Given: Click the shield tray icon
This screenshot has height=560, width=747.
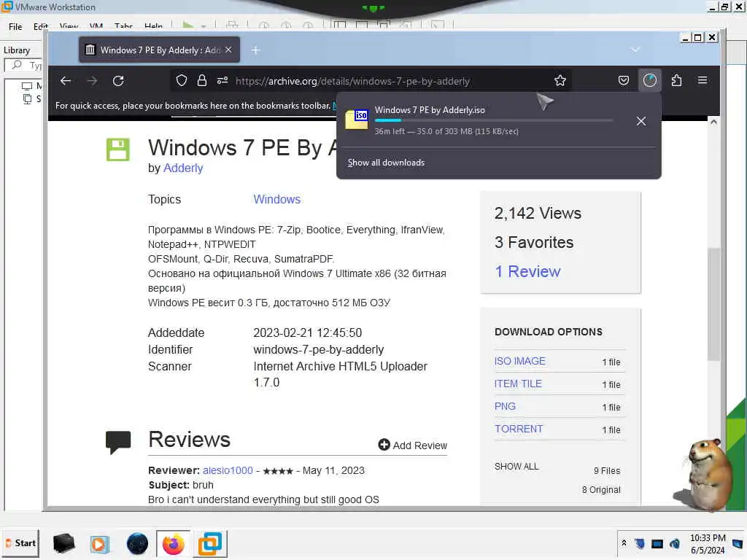Looking at the screenshot, I should (x=640, y=543).
